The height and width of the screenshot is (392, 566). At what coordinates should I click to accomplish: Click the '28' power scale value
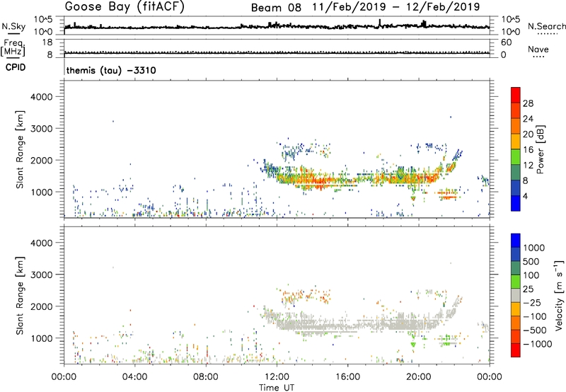(528, 103)
